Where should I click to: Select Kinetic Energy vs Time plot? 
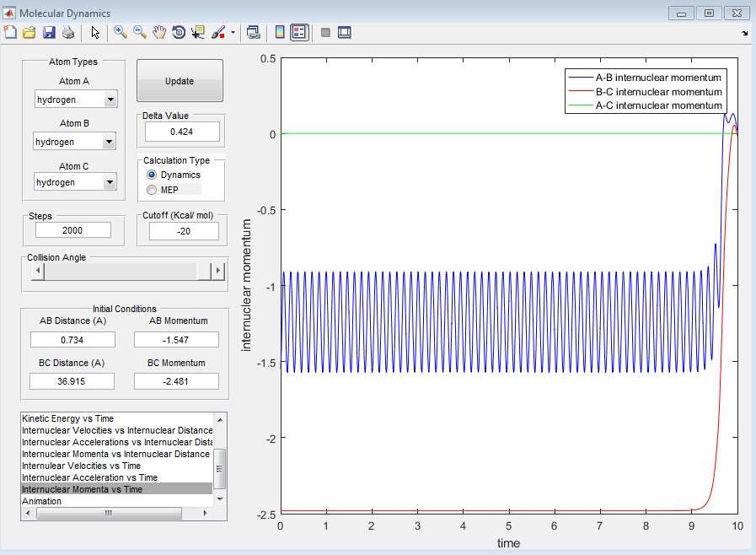(x=67, y=418)
